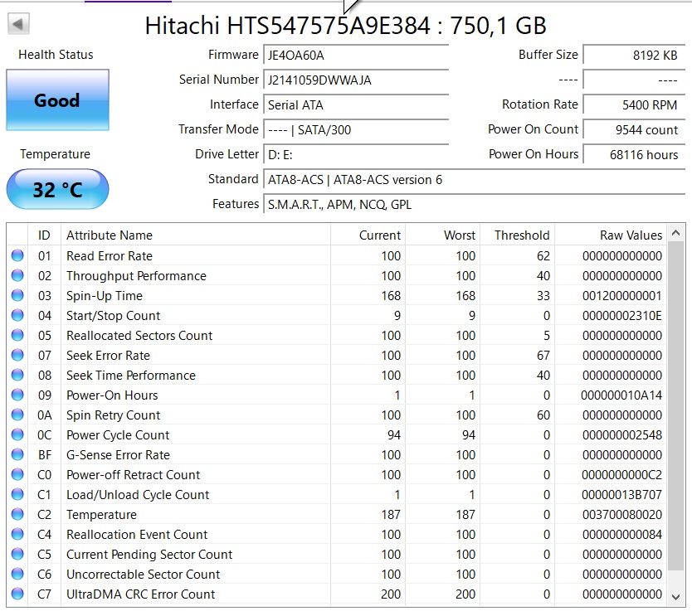Click the Raw Values column header

612,235
